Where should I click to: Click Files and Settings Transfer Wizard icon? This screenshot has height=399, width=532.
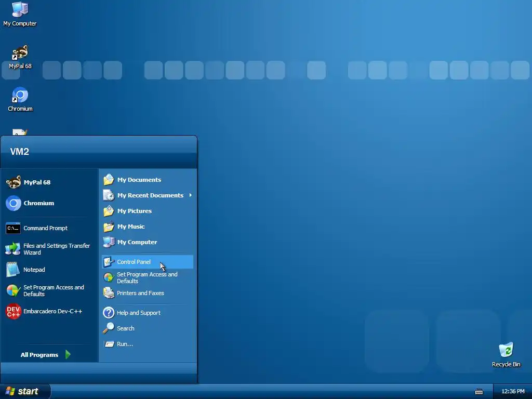pyautogui.click(x=13, y=249)
